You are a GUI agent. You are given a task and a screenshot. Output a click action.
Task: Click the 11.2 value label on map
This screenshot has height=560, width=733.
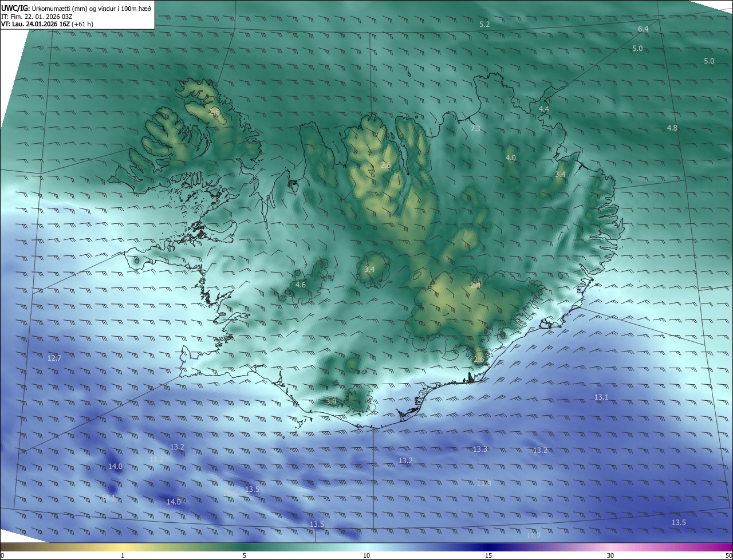pyautogui.click(x=156, y=459)
